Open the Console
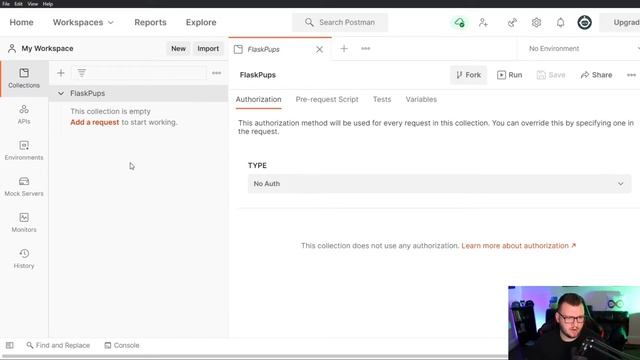This screenshot has height=360, width=640. (x=122, y=345)
